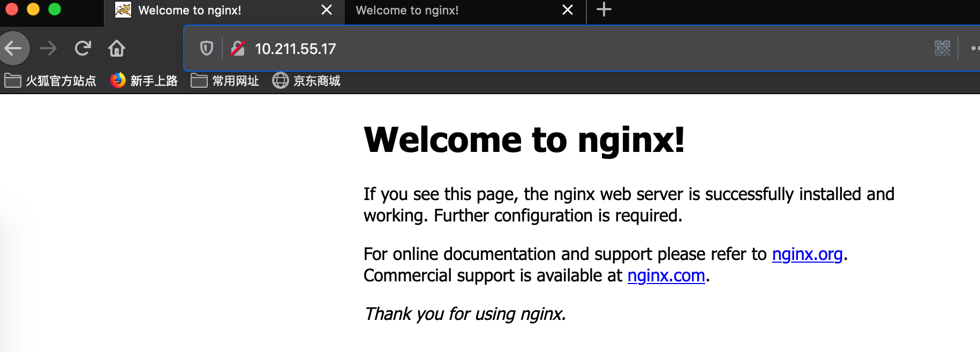Click the Welcome to nginx! page heading

point(524,140)
